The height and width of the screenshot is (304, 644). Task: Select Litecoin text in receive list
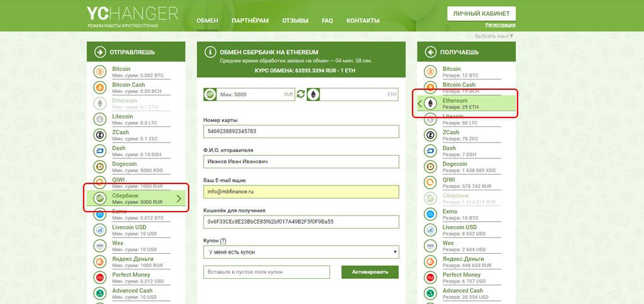click(x=453, y=117)
